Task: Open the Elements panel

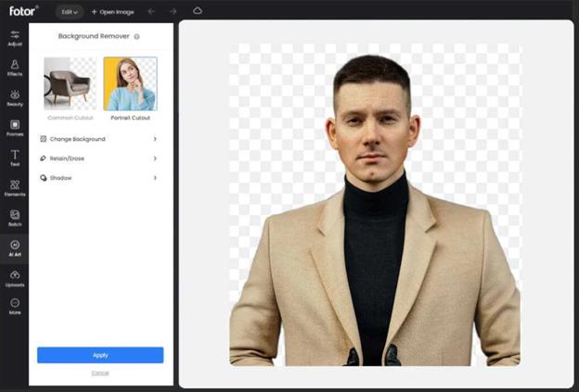Action: pyautogui.click(x=15, y=187)
